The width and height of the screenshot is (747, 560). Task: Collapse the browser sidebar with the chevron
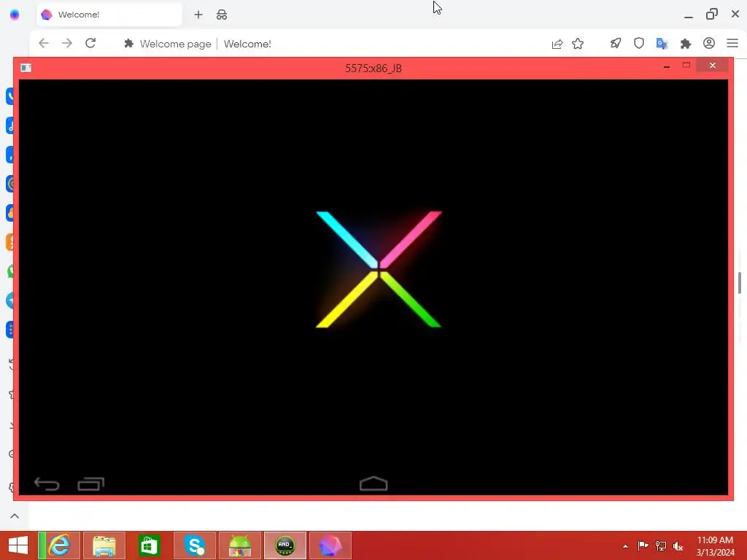[15, 516]
